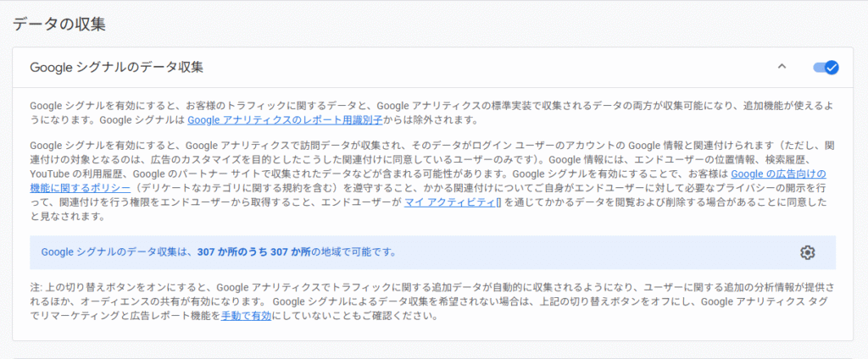
Task: Click the blue region availability banner
Action: click(509, 252)
